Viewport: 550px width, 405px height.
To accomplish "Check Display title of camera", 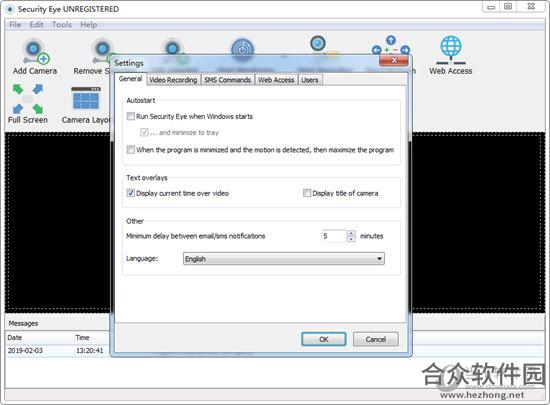I will pyautogui.click(x=307, y=193).
